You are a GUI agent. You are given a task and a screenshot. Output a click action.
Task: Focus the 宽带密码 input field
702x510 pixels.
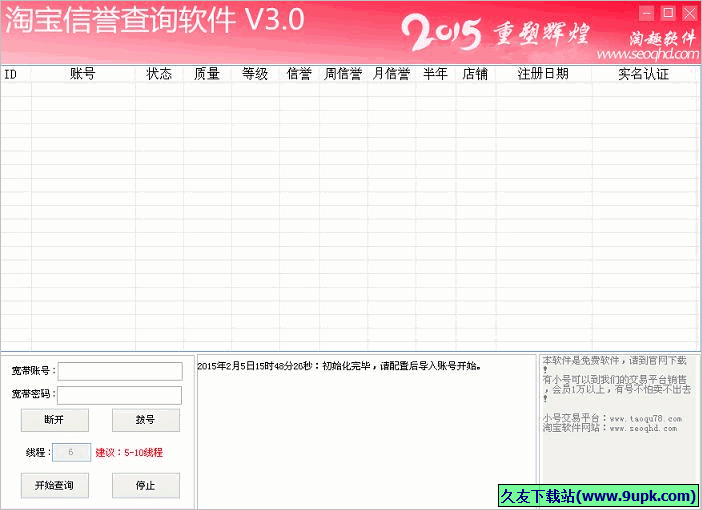(120, 395)
